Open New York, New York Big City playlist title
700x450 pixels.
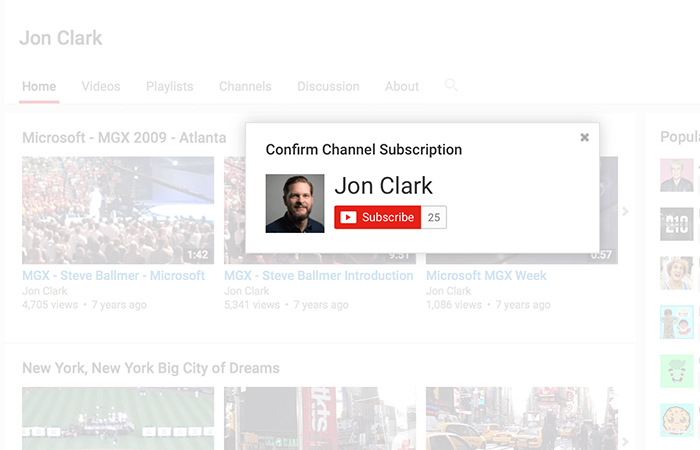tap(150, 368)
